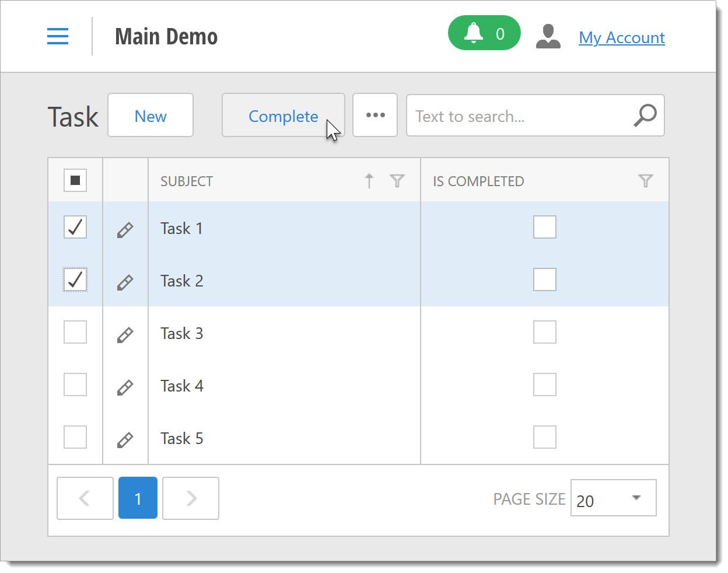728x573 pixels.
Task: Click the user profile avatar icon
Action: 548,37
